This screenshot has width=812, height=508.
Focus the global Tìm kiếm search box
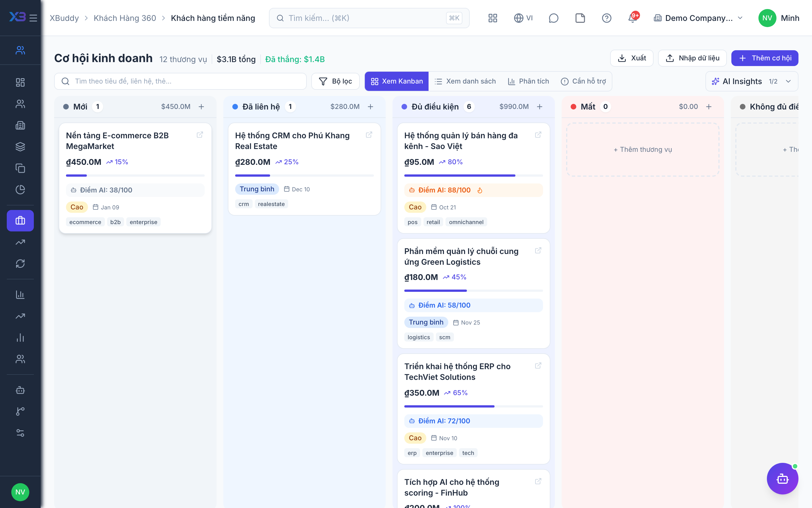pos(369,18)
